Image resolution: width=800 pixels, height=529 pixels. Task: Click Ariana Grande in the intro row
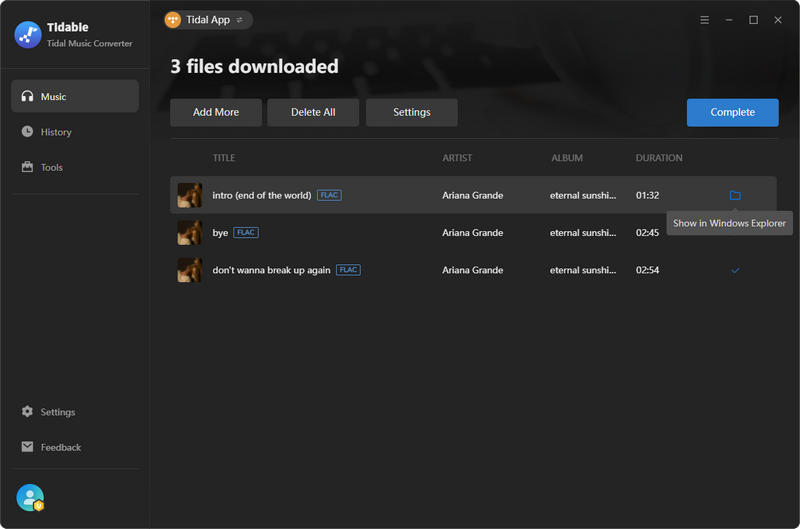point(472,195)
